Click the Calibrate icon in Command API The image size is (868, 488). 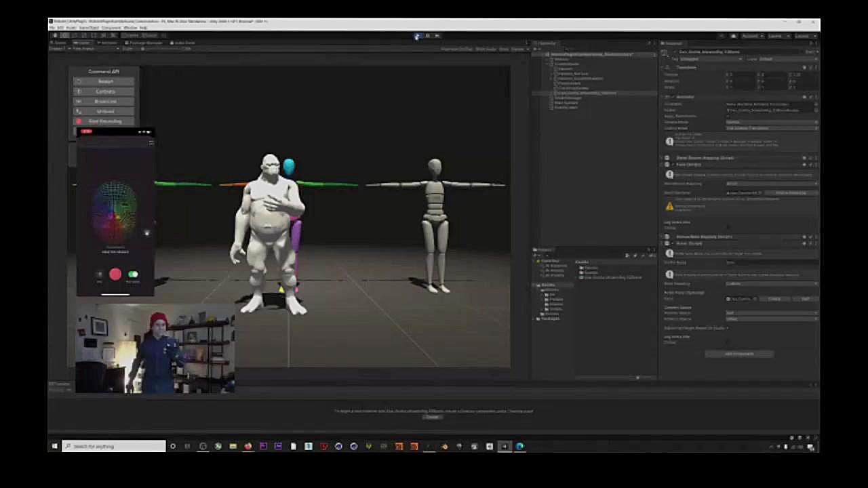tap(79, 91)
